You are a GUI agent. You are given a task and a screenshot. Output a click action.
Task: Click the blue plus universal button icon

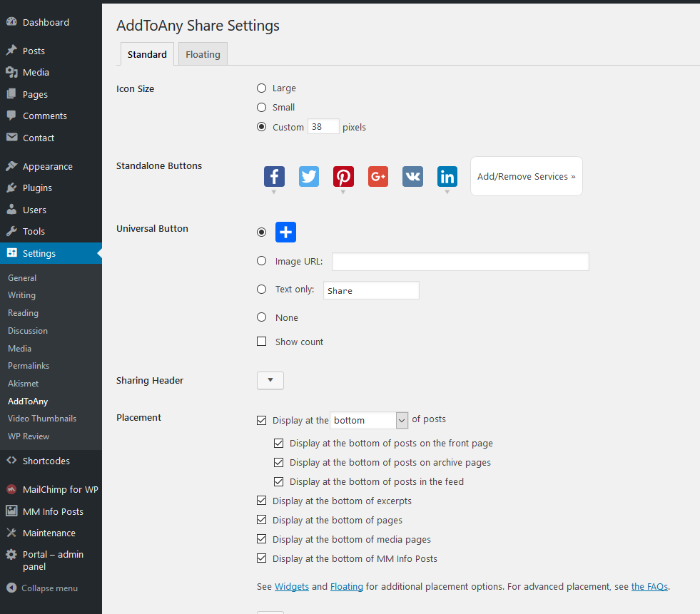tap(285, 232)
